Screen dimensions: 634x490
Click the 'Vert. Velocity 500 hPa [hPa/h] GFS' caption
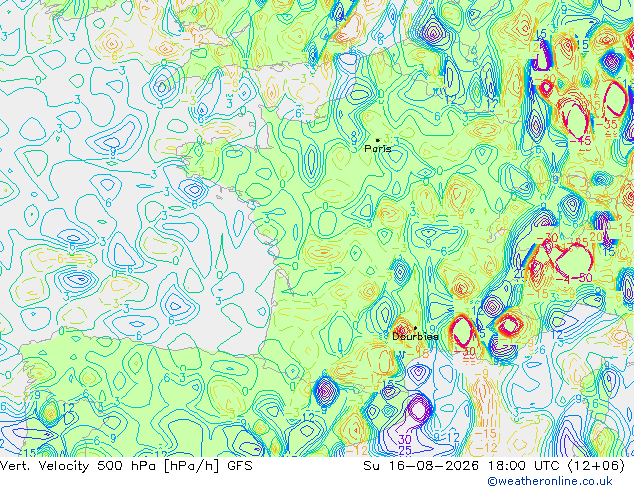click(127, 466)
